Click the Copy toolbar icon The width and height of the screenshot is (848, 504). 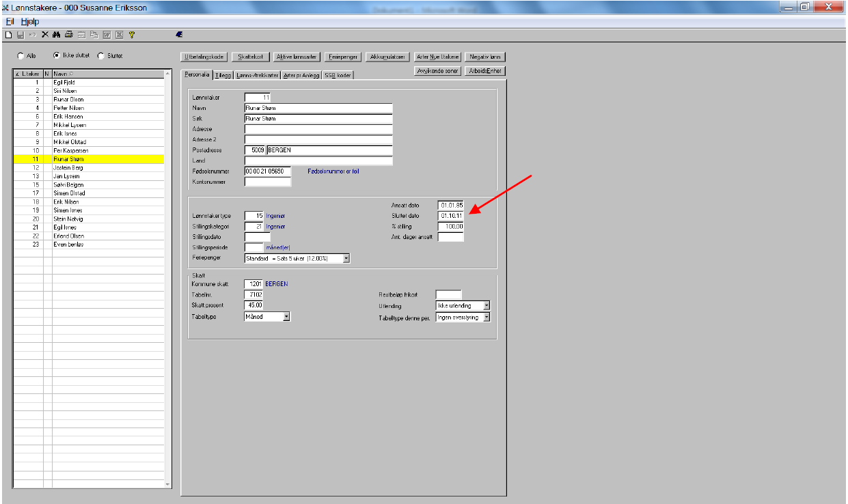pyautogui.click(x=94, y=34)
